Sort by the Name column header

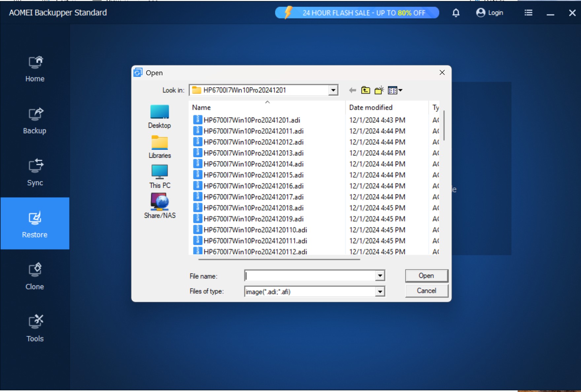coord(267,107)
